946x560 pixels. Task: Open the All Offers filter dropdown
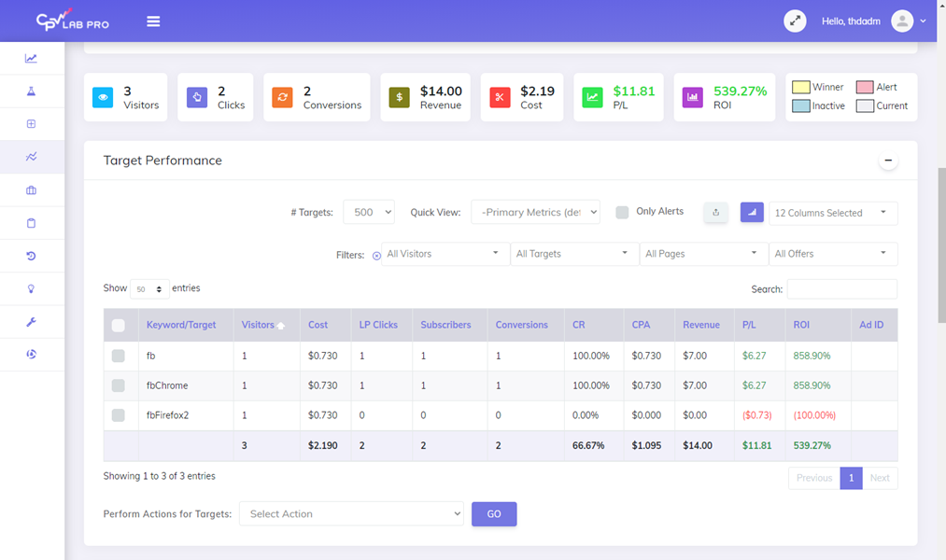coord(832,253)
